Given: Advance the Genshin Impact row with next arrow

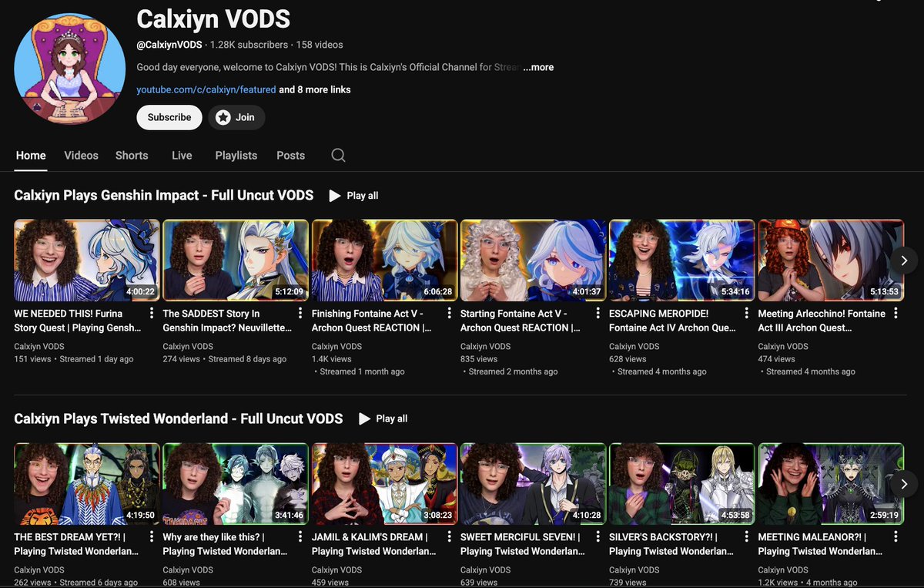Looking at the screenshot, I should point(904,260).
